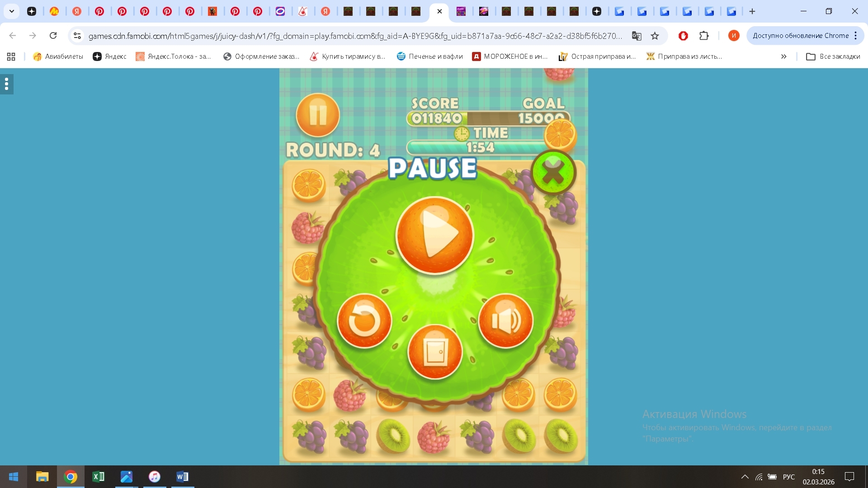Expand the tab search dropdown arrow
The image size is (868, 488).
[12, 11]
